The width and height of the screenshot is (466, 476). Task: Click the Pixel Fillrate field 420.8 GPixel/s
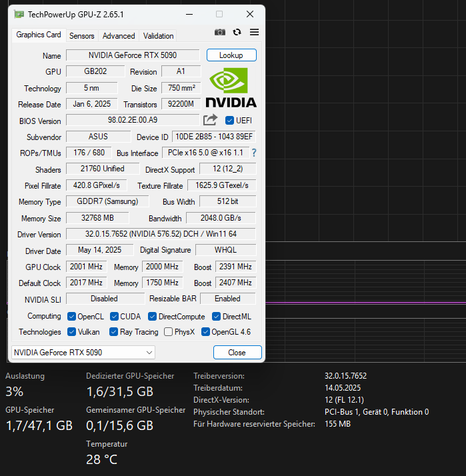click(97, 185)
